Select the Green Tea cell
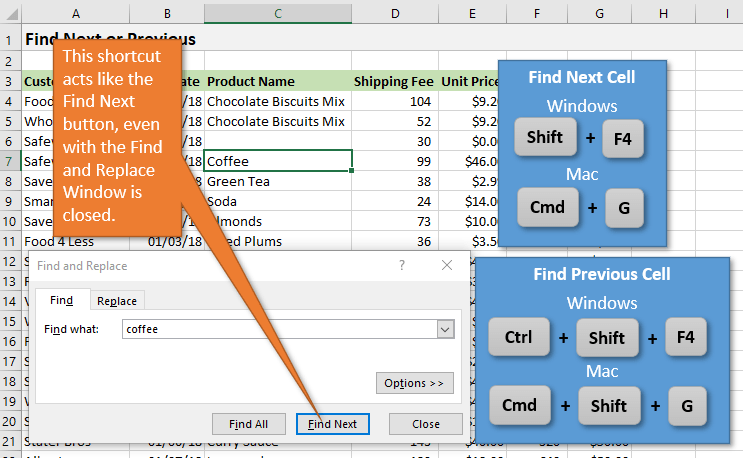The width and height of the screenshot is (743, 458). point(277,181)
